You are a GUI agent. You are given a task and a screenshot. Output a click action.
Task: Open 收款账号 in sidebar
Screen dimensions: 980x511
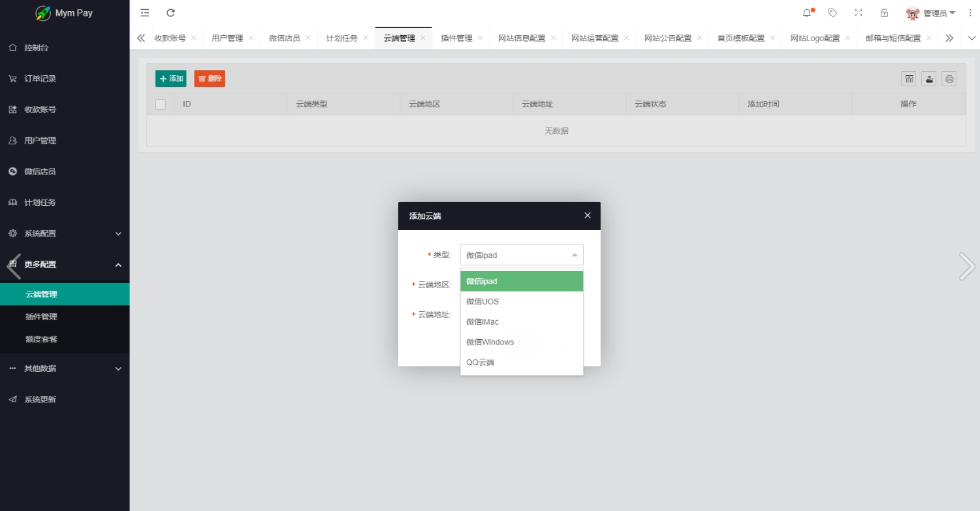(65, 110)
